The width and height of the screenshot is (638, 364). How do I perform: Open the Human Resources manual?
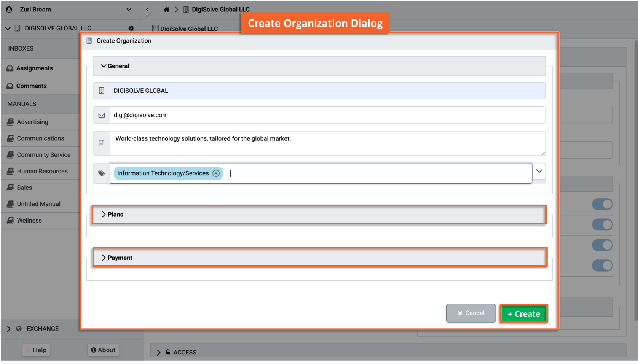pos(42,172)
